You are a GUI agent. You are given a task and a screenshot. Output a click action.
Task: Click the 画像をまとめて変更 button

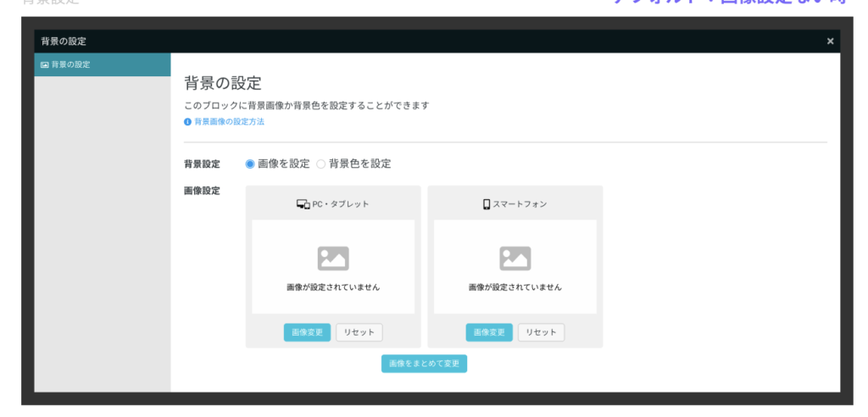pos(424,364)
